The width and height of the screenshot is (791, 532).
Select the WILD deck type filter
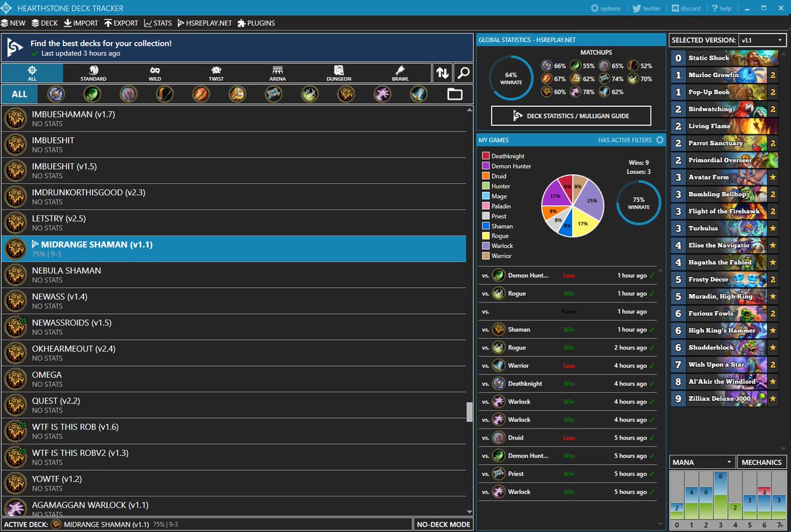click(x=155, y=73)
